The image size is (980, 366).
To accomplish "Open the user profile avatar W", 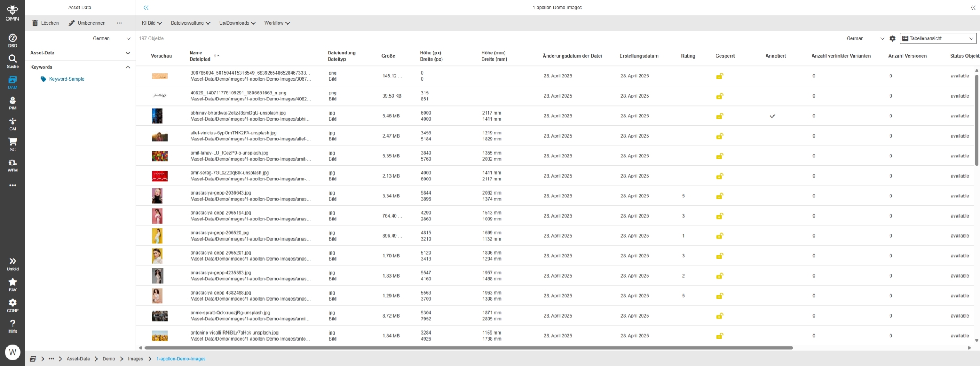I will (13, 352).
